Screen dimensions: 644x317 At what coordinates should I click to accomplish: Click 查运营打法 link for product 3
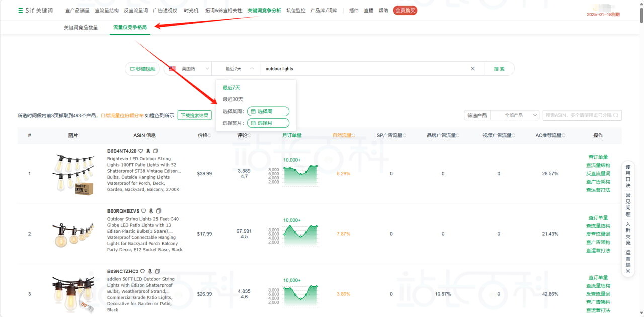click(598, 310)
